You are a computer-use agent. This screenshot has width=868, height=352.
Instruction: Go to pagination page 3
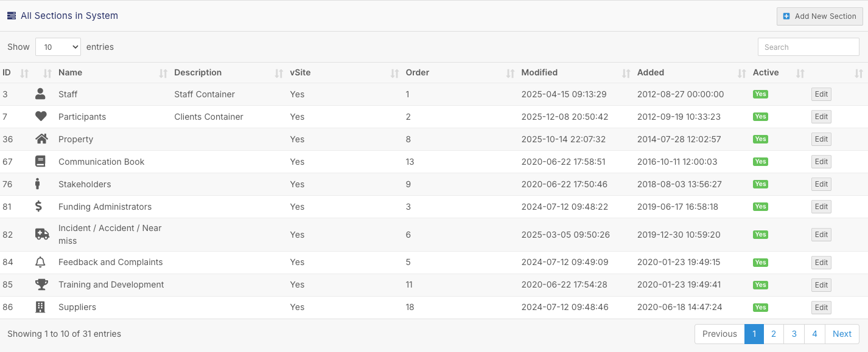coord(794,334)
